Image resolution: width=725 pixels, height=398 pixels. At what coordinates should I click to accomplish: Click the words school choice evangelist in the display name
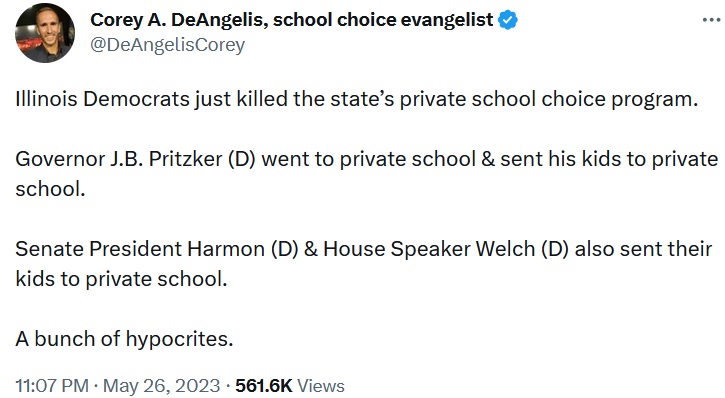383,20
